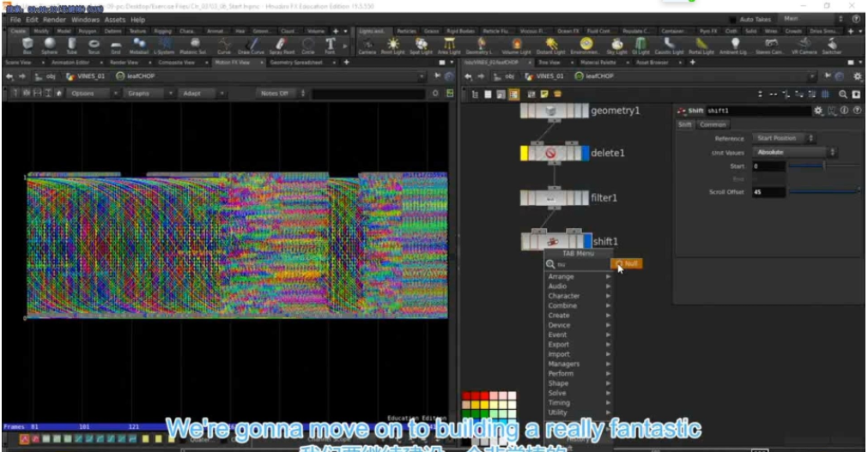Select the Metaball shelf tool
The height and width of the screenshot is (452, 868).
(139, 45)
